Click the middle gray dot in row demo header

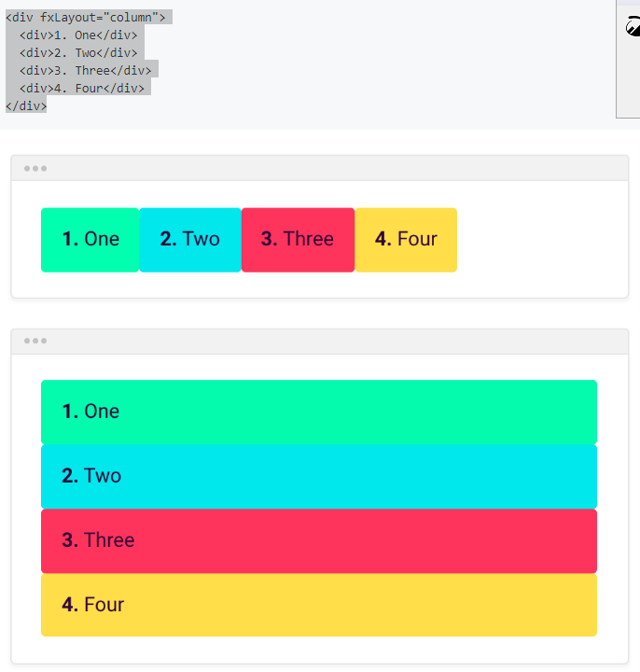(x=35, y=168)
